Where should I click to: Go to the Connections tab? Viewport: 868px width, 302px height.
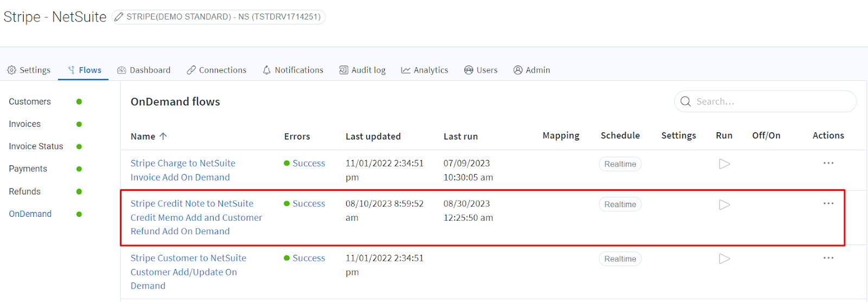(x=216, y=70)
